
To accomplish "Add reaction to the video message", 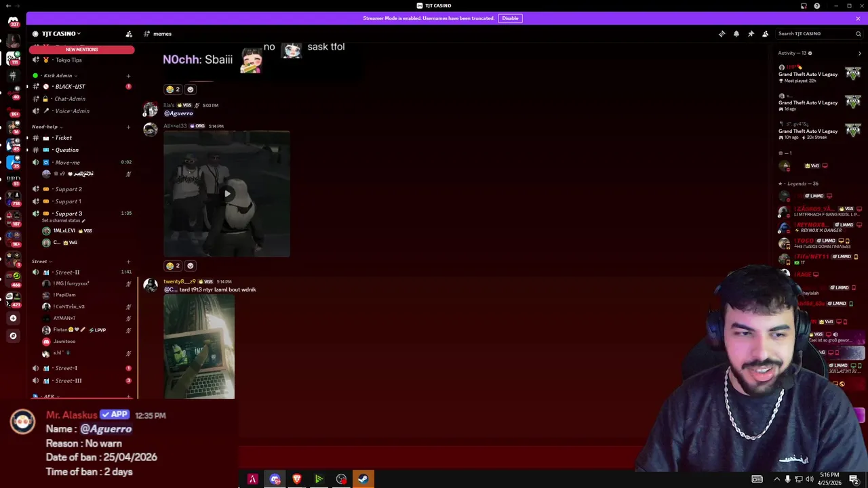I will tap(190, 266).
